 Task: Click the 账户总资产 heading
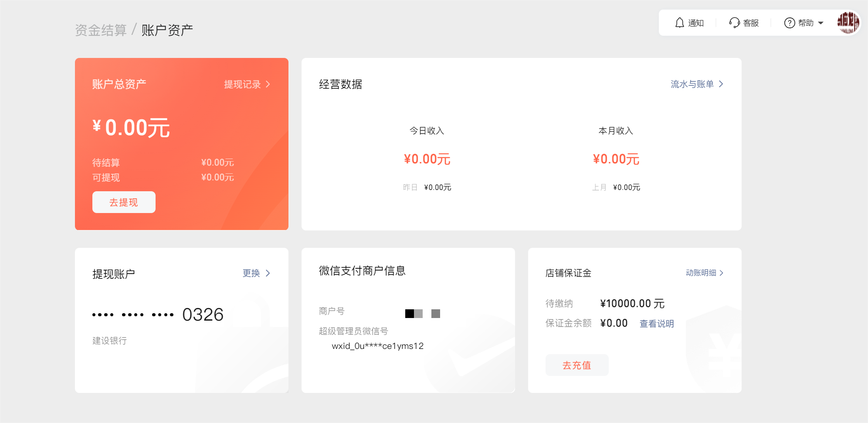(x=119, y=84)
